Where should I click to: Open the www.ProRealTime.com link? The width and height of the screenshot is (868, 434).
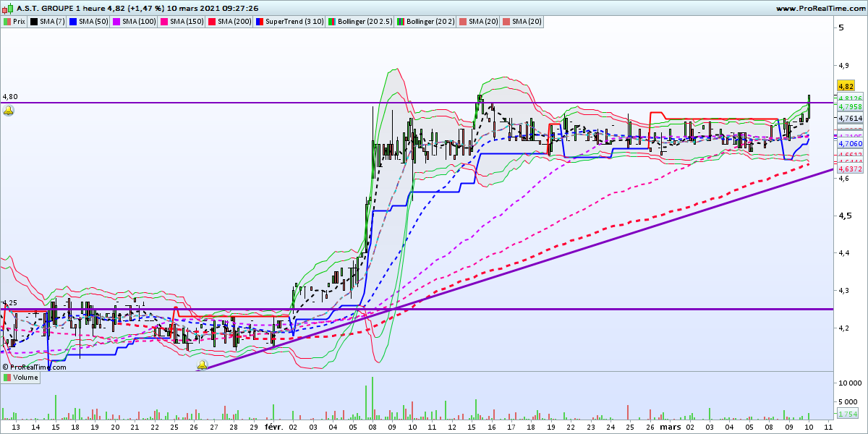click(x=820, y=9)
